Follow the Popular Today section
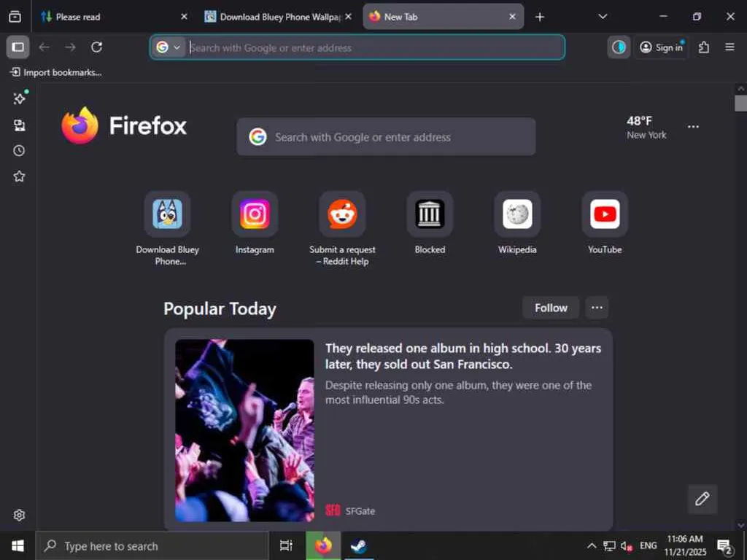The height and width of the screenshot is (560, 747). tap(551, 308)
